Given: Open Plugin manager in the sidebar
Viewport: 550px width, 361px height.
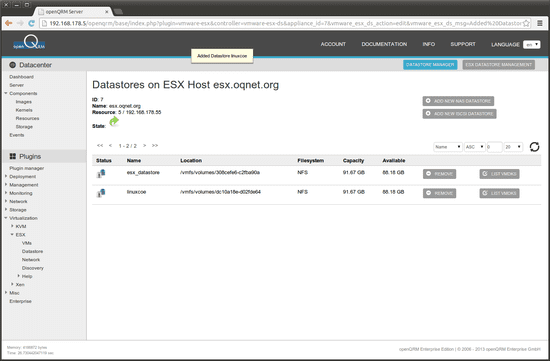Looking at the screenshot, I should point(27,168).
